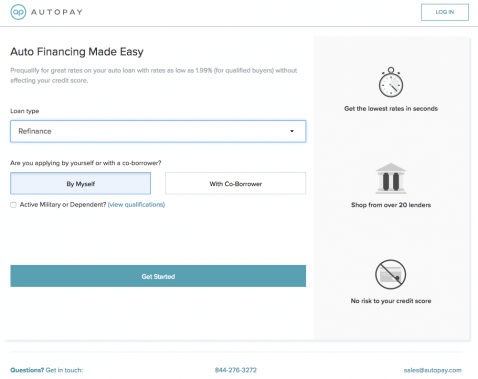
Task: Click the Questions? Get in touch text
Action: coord(46,370)
